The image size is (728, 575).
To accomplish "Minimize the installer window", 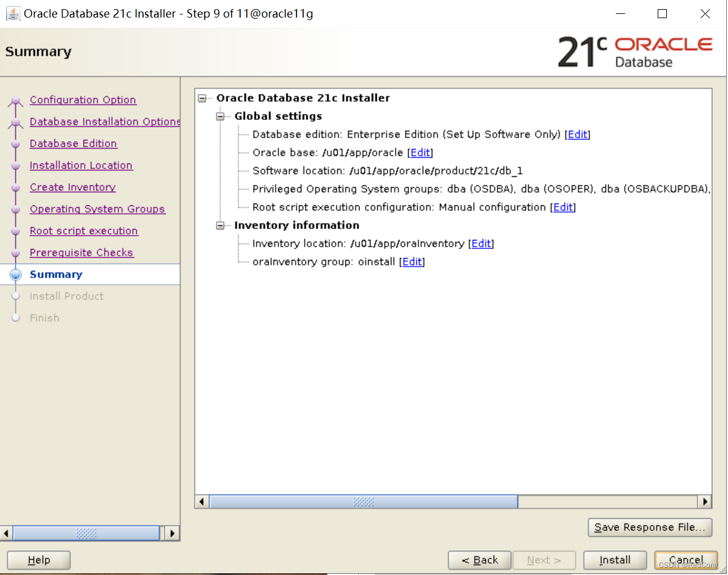I will pos(620,13).
